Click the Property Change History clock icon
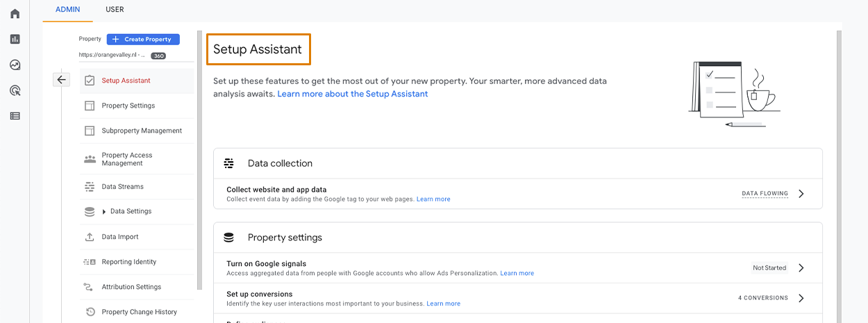Image resolution: width=868 pixels, height=323 pixels. pos(90,312)
